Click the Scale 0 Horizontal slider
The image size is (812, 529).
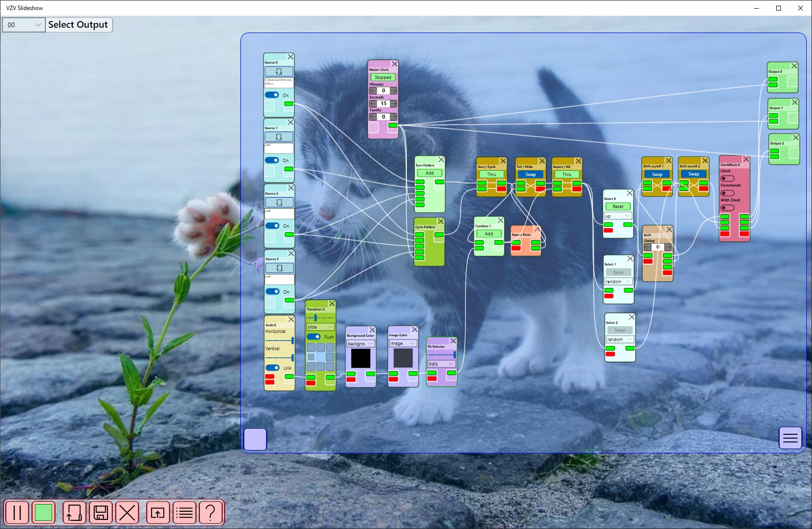(x=280, y=340)
